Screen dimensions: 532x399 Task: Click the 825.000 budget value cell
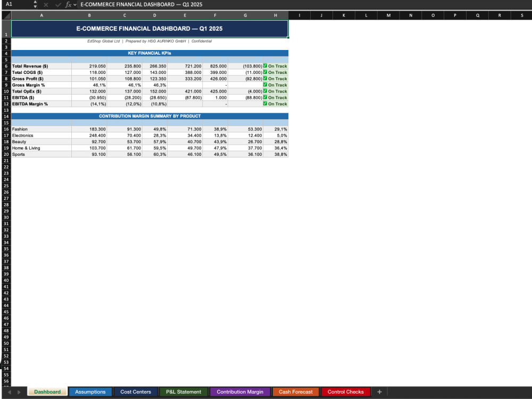coord(215,66)
